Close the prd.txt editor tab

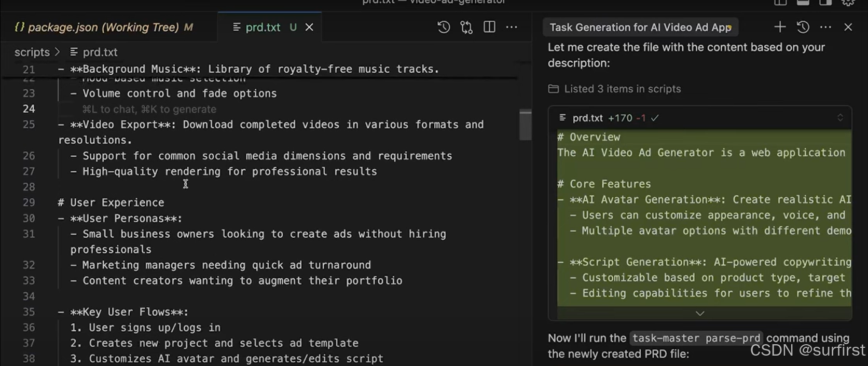tap(309, 27)
